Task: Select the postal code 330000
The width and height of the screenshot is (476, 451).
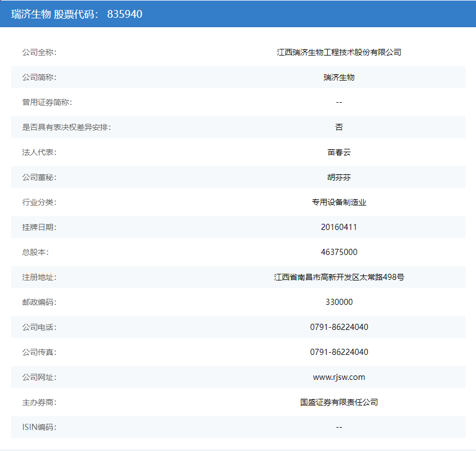Action: coord(339,302)
